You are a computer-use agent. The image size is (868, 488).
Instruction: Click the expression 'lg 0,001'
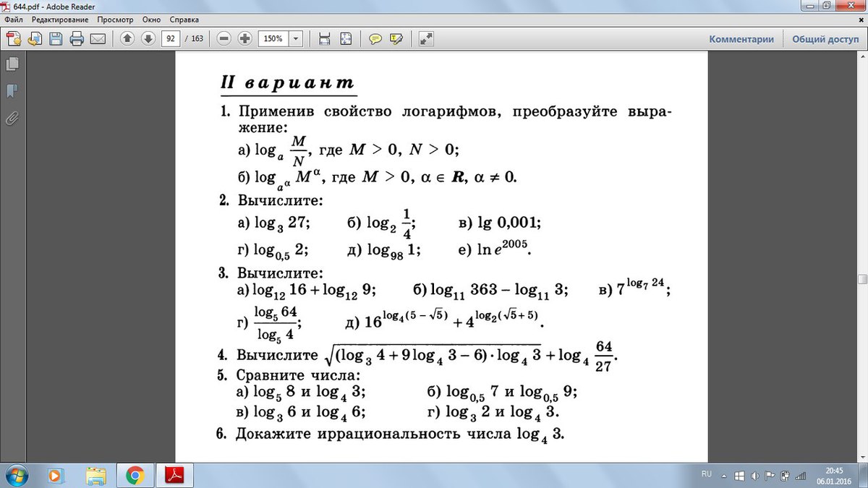509,223
